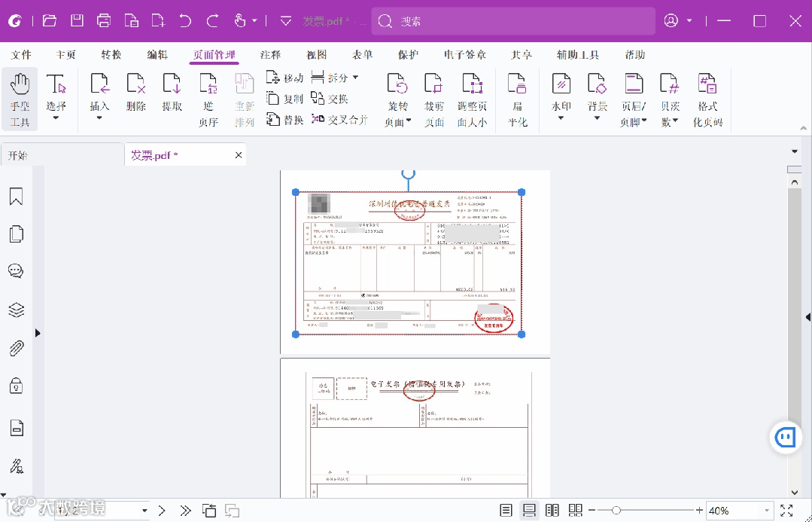Open the Bookmarks side panel
Screen dimensions: 812x522
coord(16,197)
